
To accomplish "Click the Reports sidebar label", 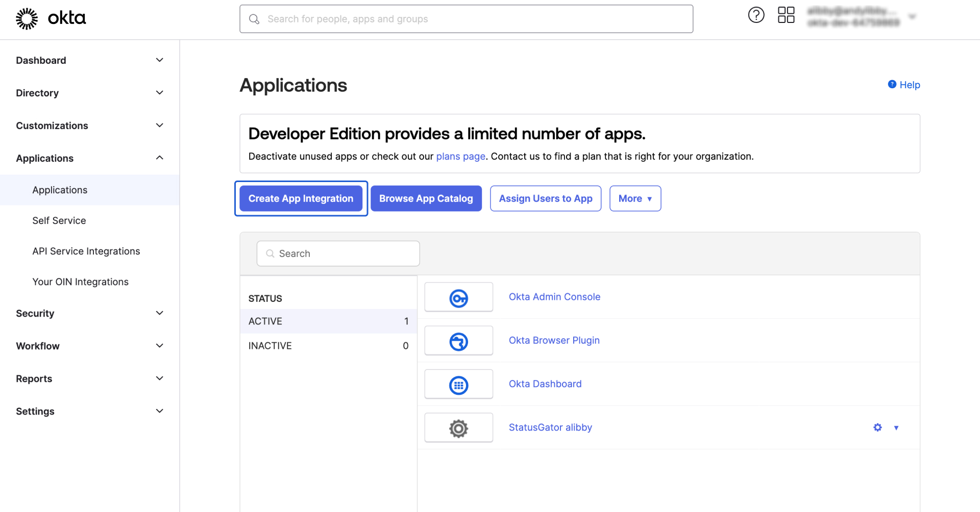I will click(x=34, y=378).
